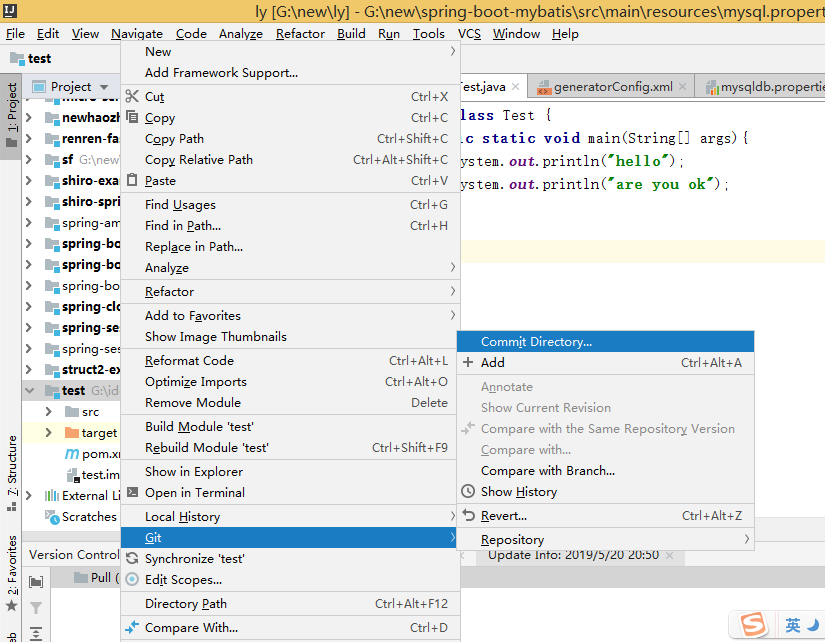Expand the target folder
The image size is (825, 642).
[x=49, y=433]
